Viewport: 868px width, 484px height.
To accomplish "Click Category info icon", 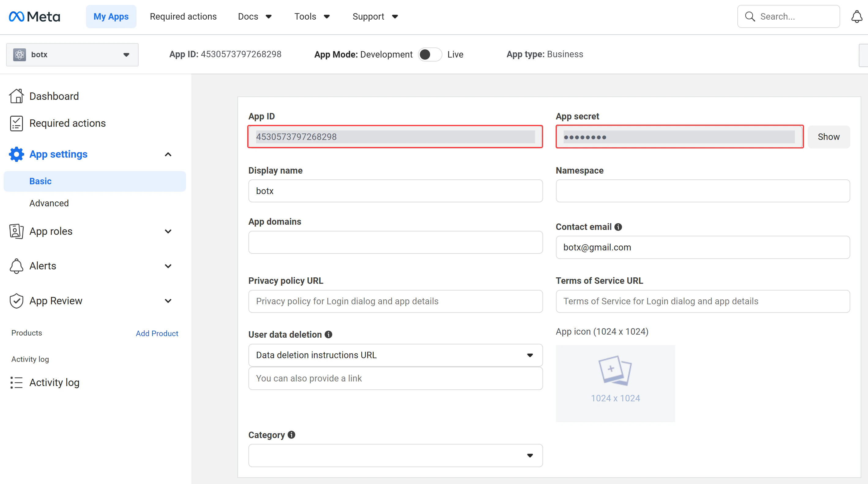I will [292, 435].
